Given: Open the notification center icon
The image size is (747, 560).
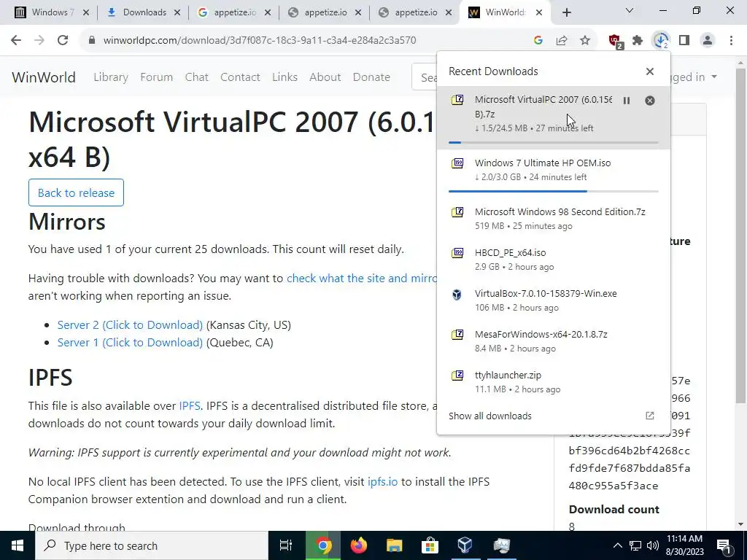Looking at the screenshot, I should tap(724, 545).
